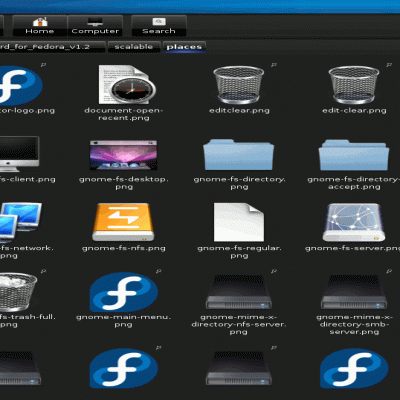
Task: Select the gnome-mime-x-directory-smb-server.png drive icon
Action: (354, 292)
